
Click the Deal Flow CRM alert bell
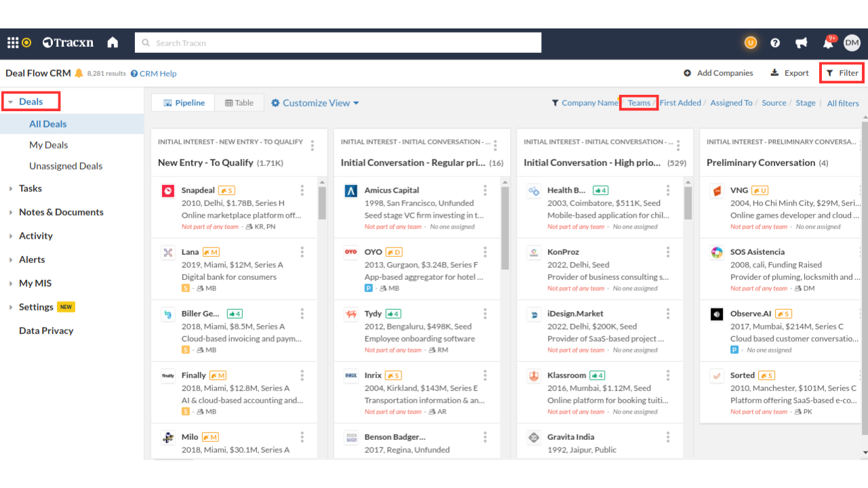[79, 73]
